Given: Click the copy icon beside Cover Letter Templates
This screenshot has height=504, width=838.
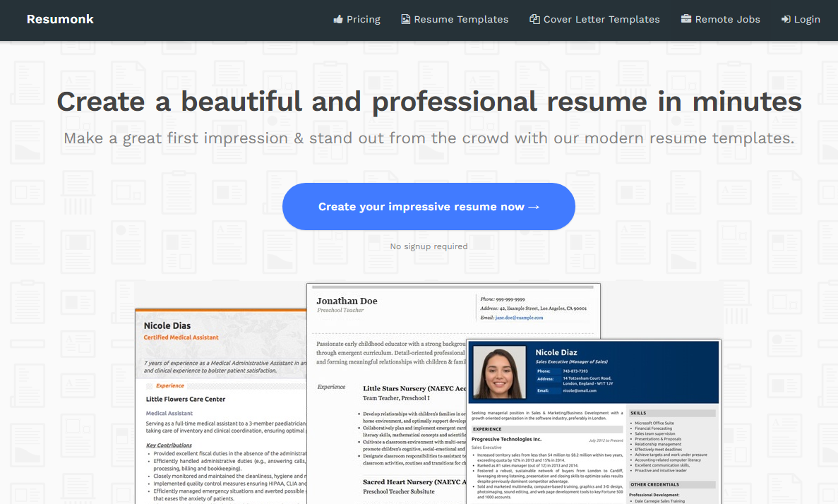Looking at the screenshot, I should [x=534, y=19].
